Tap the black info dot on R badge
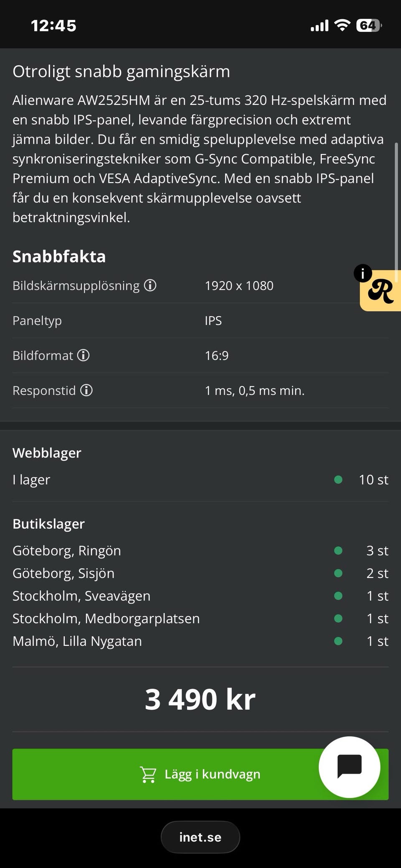Image resolution: width=401 pixels, height=868 pixels. [x=363, y=274]
